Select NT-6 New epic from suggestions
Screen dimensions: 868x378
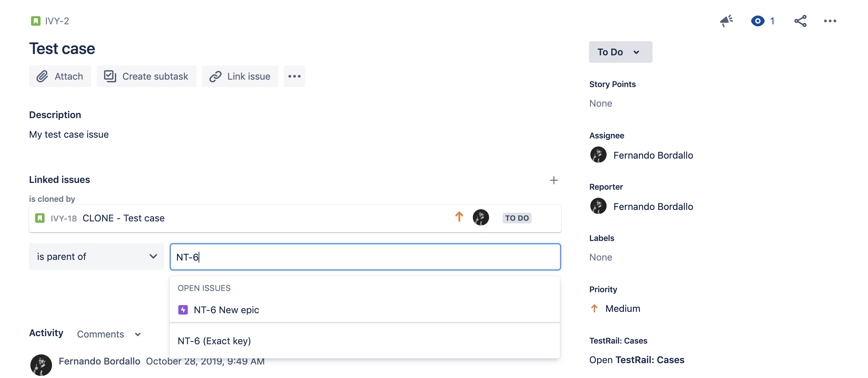coord(226,309)
